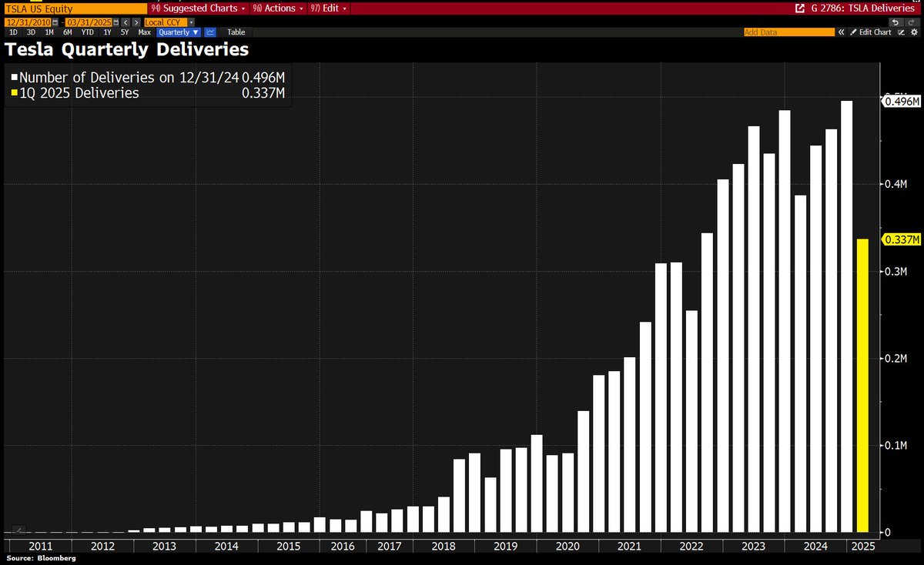Click the 0.496M white axis label
This screenshot has width=924, height=565.
pos(902,101)
